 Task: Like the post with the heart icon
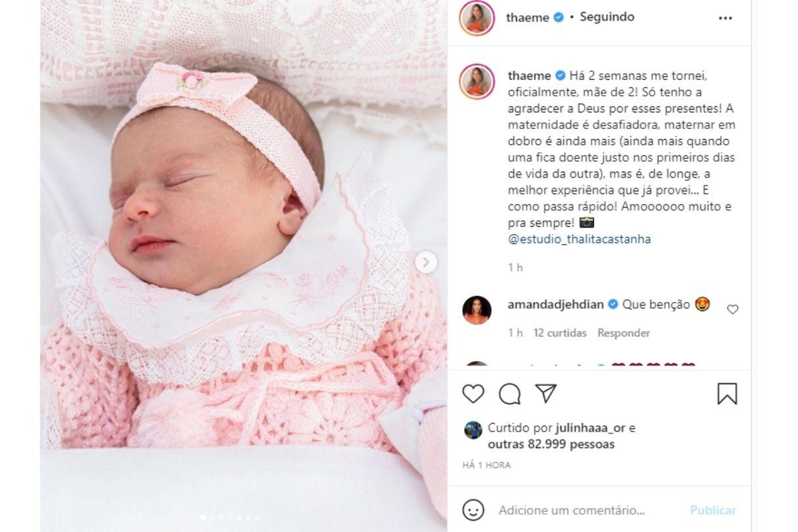(473, 394)
